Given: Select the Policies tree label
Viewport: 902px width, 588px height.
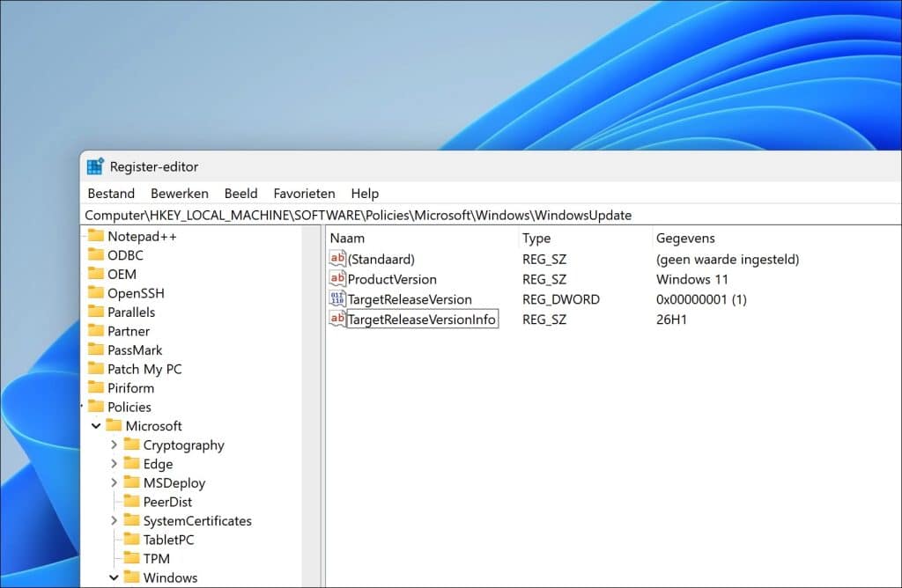Looking at the screenshot, I should (129, 407).
